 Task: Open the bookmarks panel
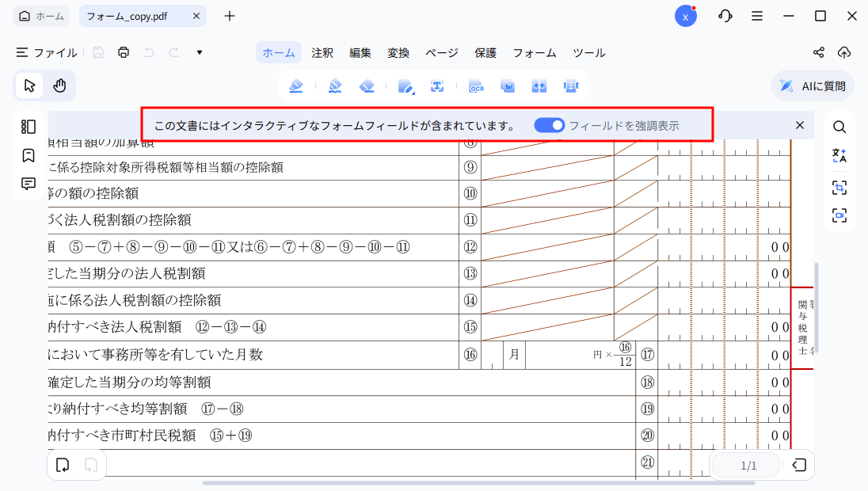[x=28, y=155]
